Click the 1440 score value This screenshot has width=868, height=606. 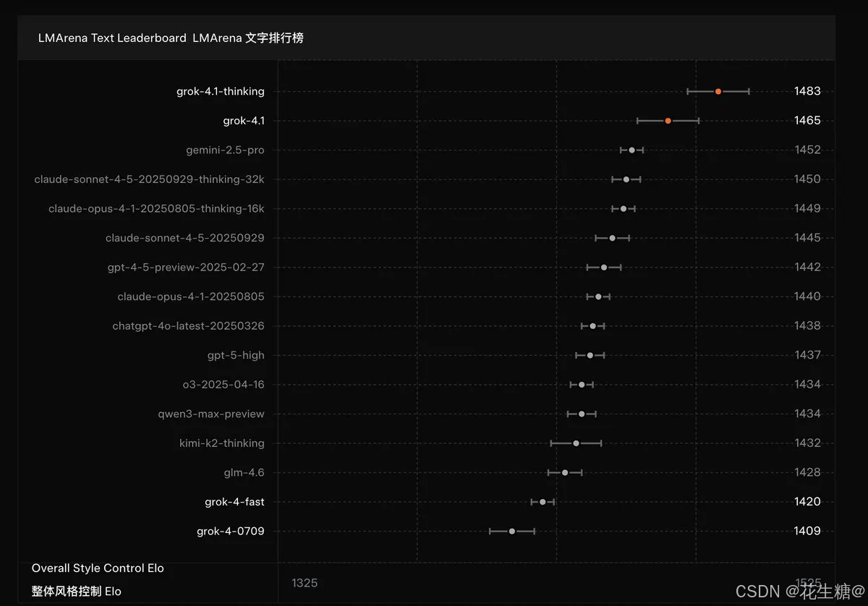[807, 296]
